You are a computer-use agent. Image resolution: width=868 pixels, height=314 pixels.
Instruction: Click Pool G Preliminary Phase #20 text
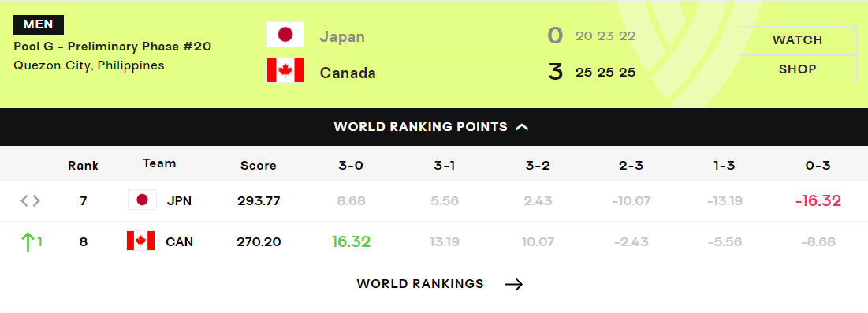(113, 47)
